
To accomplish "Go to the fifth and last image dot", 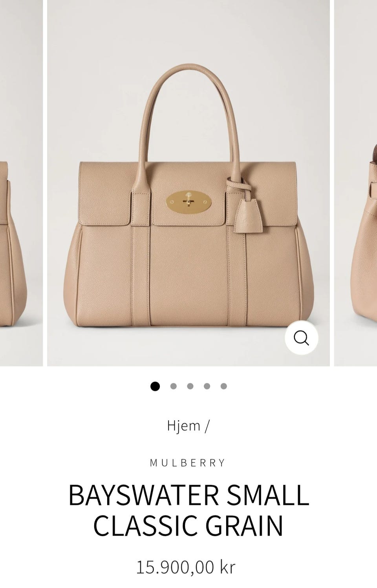I will tap(224, 386).
